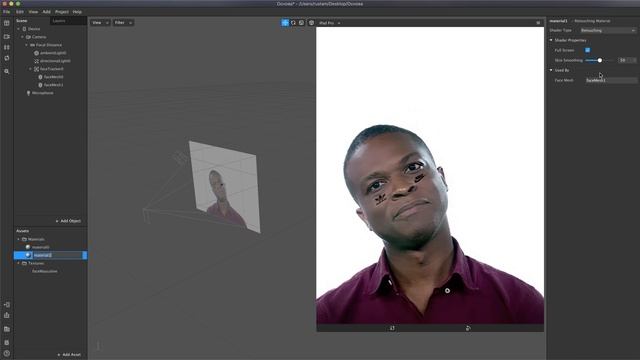Open the Shader Type dropdown
Viewport: 640px width, 360px height.
pyautogui.click(x=608, y=31)
